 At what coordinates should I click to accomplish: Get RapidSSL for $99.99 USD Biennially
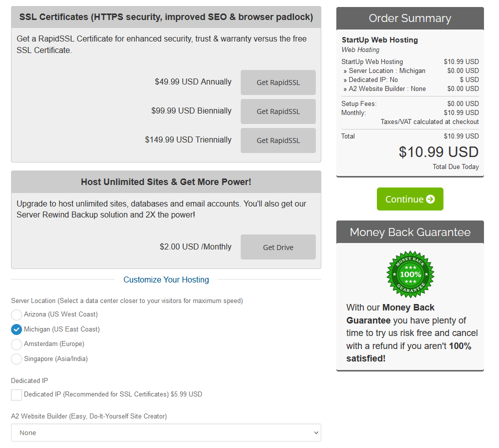point(278,111)
